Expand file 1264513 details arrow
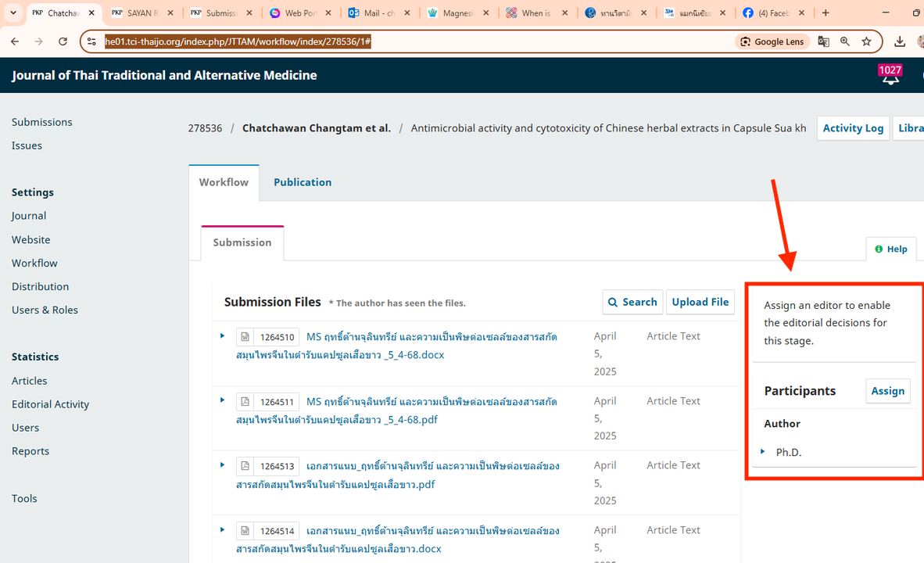The width and height of the screenshot is (924, 563). click(223, 465)
